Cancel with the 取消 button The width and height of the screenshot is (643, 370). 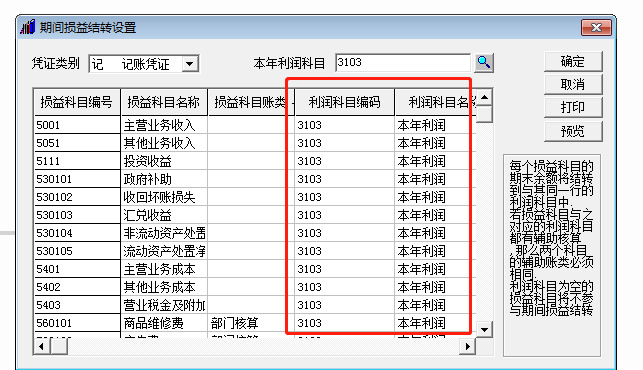(573, 85)
